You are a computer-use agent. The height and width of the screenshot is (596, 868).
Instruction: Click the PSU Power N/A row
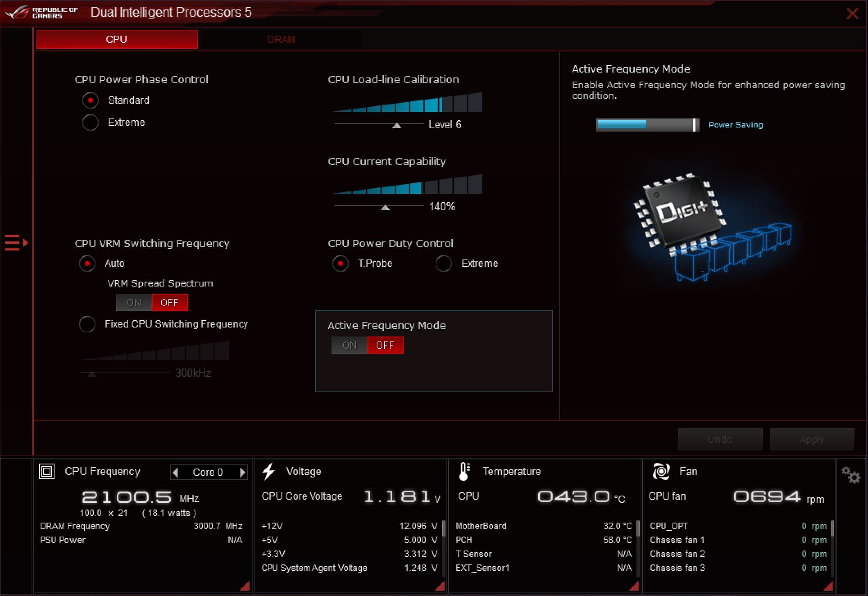(141, 540)
